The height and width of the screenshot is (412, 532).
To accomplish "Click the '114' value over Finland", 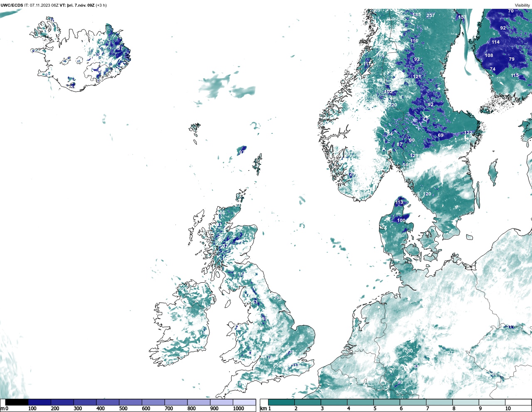I will pos(495,42).
